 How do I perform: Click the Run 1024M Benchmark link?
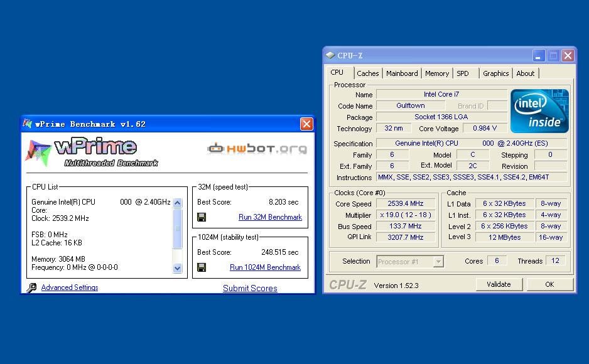click(265, 267)
